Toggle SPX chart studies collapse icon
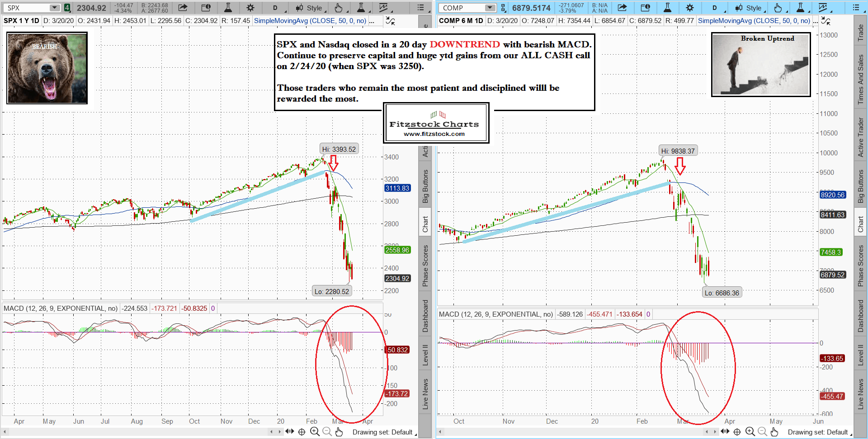 (390, 21)
